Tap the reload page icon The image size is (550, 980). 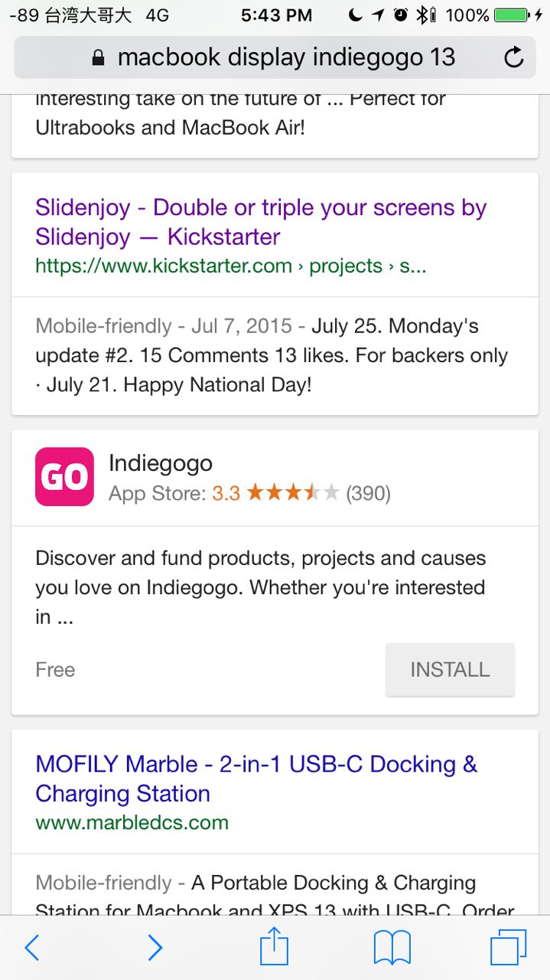[x=514, y=57]
